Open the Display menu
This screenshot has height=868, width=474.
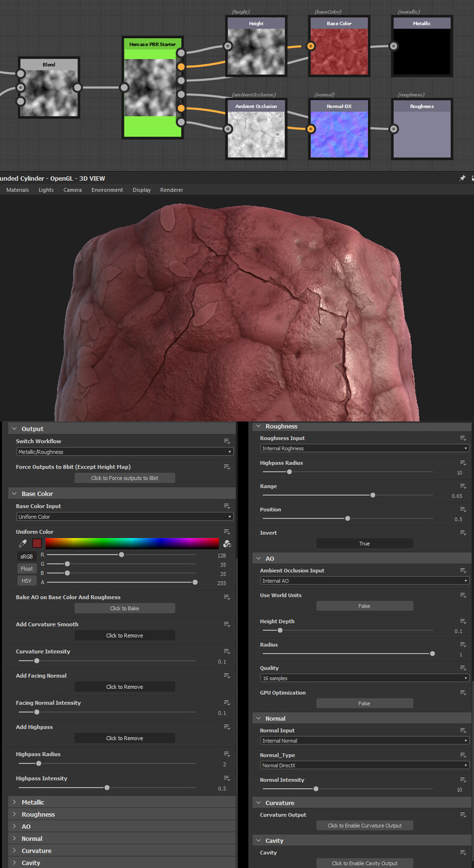[x=142, y=190]
